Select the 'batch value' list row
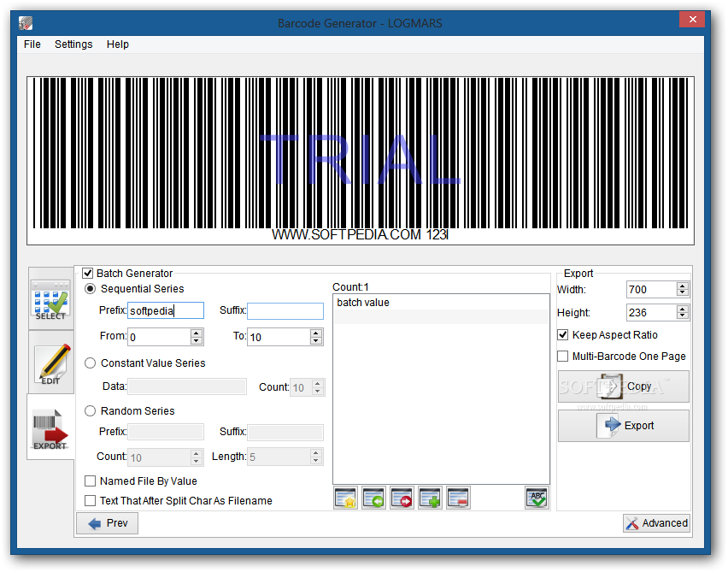This screenshot has width=728, height=572. 441,303
